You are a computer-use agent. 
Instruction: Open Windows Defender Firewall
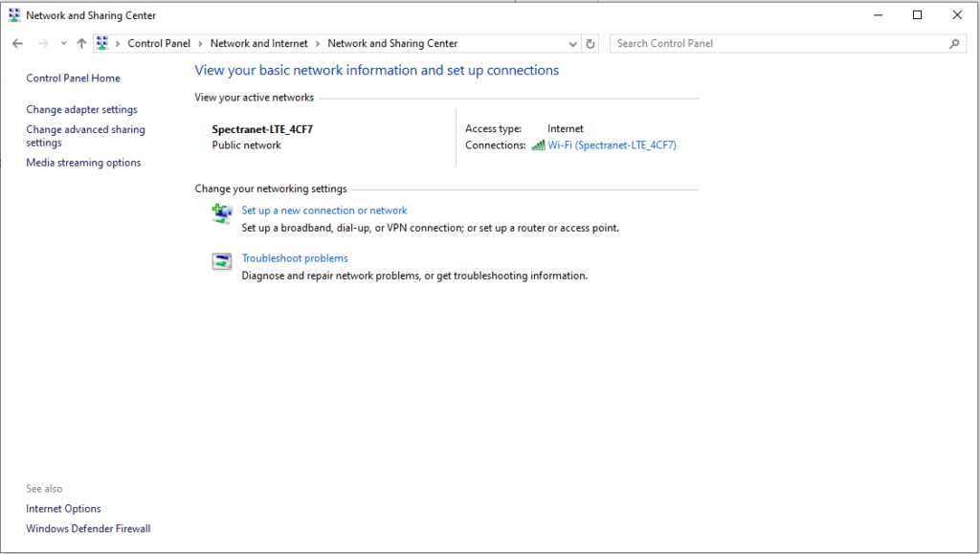87,528
